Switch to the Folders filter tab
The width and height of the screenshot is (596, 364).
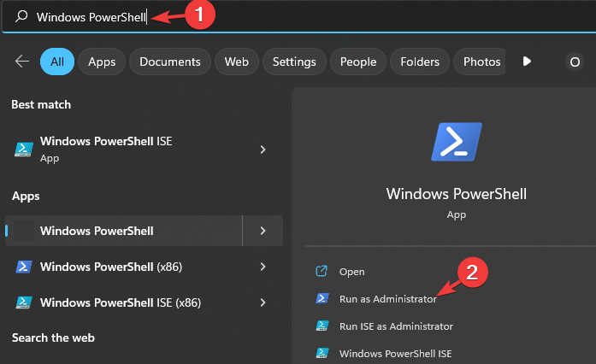pos(420,62)
